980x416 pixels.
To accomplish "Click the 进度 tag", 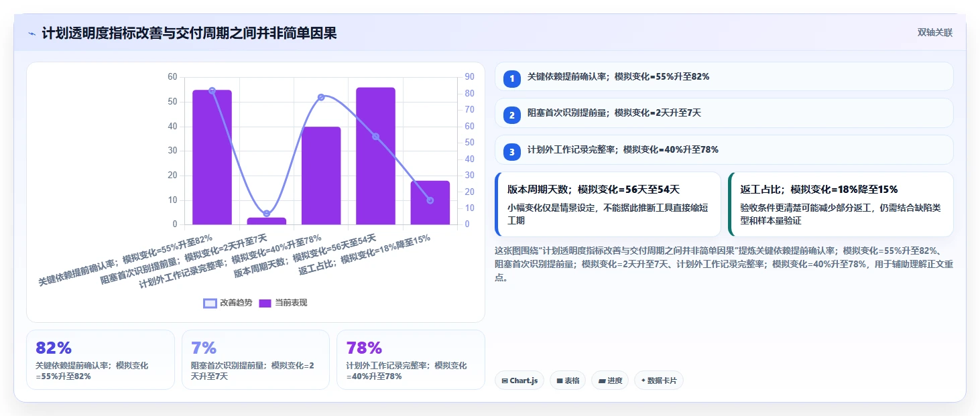I will (610, 380).
